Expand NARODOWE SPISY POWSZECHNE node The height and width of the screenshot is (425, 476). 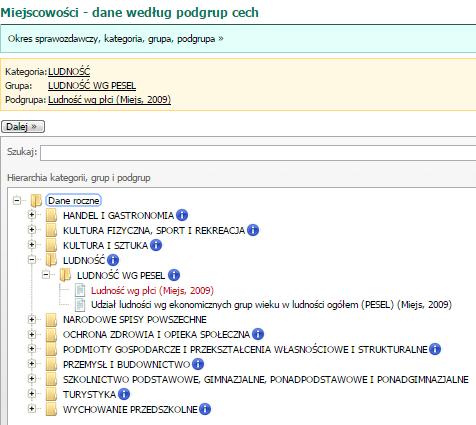pos(32,319)
